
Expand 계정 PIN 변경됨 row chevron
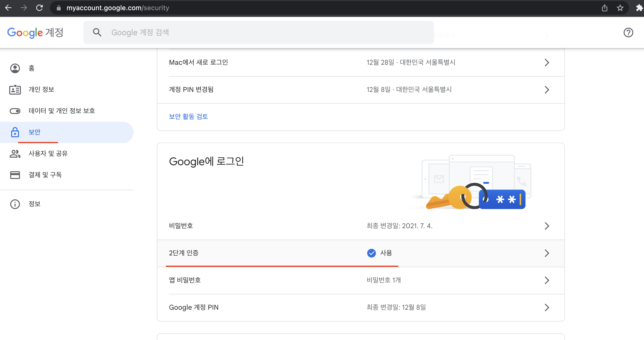546,90
